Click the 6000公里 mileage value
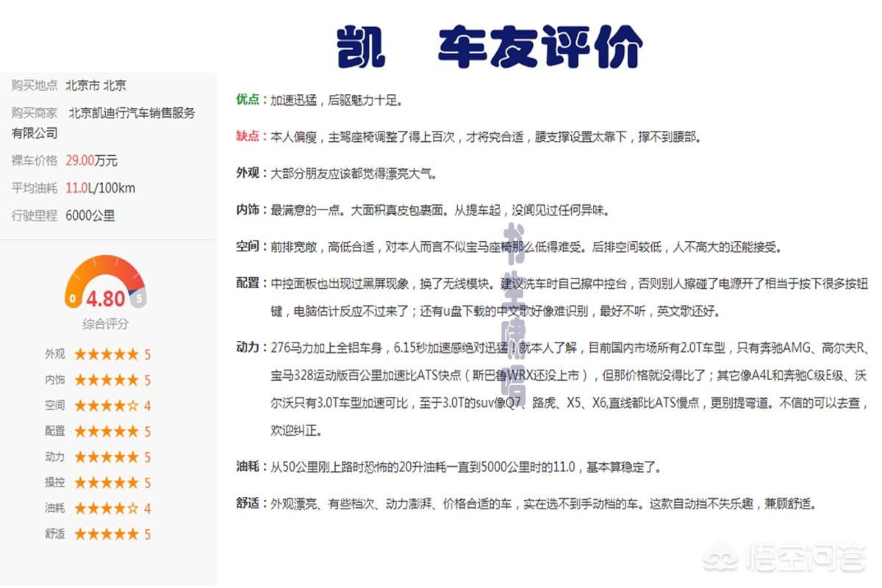 tap(90, 216)
